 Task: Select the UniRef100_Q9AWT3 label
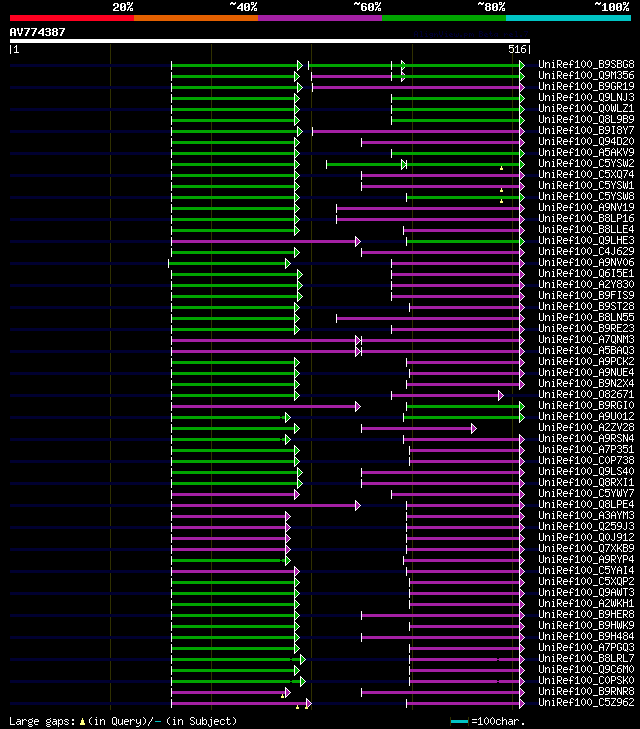click(x=586, y=592)
